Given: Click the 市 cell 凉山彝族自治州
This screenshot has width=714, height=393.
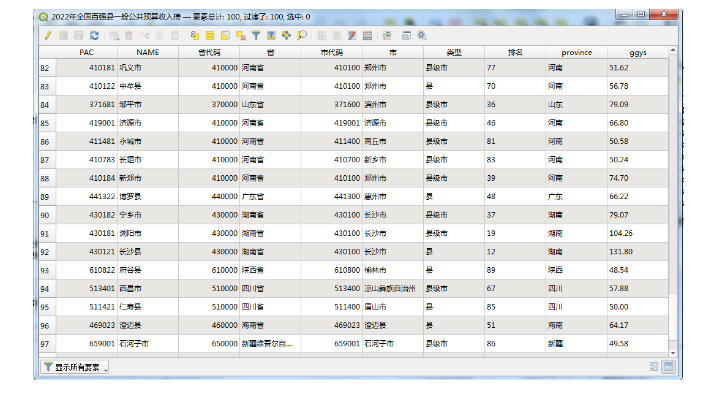Looking at the screenshot, I should [393, 288].
